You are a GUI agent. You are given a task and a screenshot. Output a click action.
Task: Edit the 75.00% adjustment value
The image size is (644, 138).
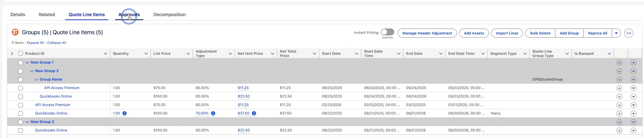click(x=202, y=113)
